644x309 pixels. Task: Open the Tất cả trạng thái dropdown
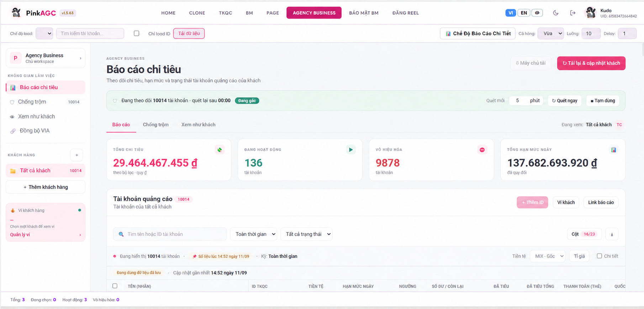pos(306,234)
